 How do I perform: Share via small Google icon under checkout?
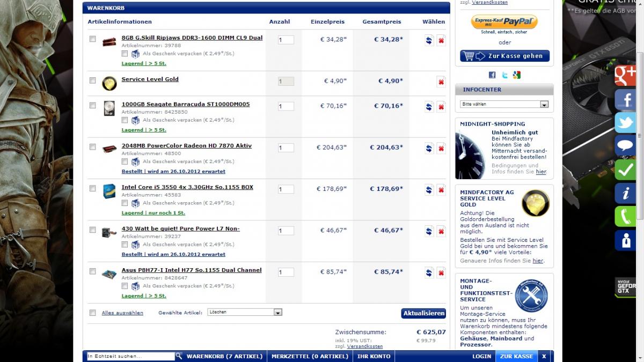(x=516, y=75)
